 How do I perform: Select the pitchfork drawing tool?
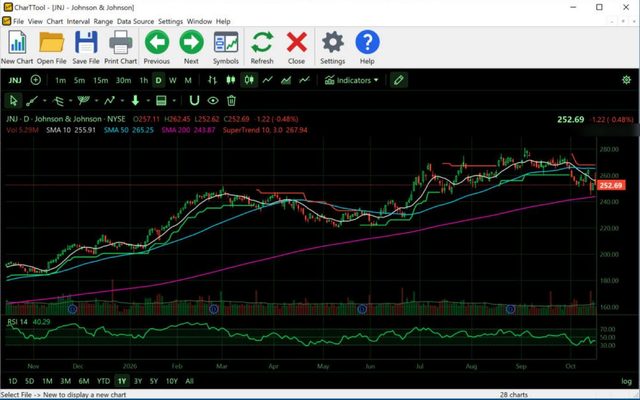(x=58, y=100)
